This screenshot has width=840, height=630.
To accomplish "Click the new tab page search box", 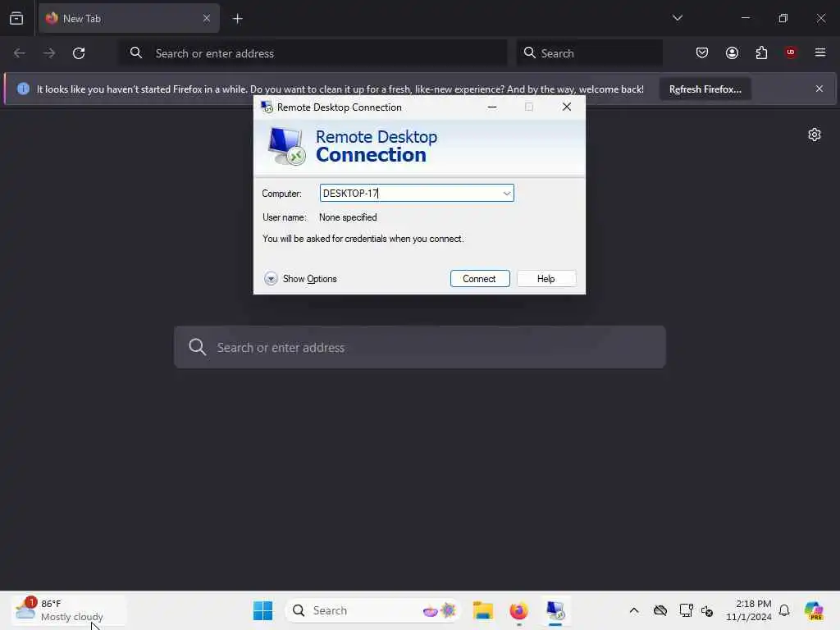I will (420, 347).
